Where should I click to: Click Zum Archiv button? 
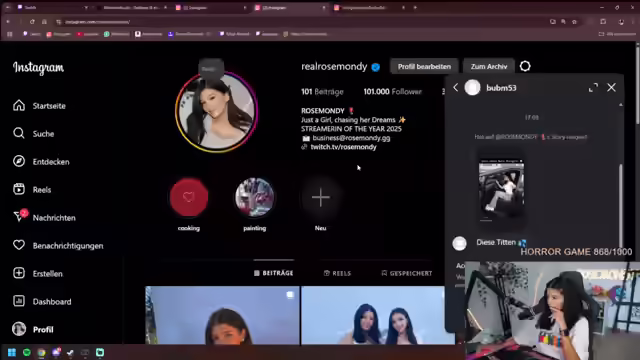[x=489, y=66]
